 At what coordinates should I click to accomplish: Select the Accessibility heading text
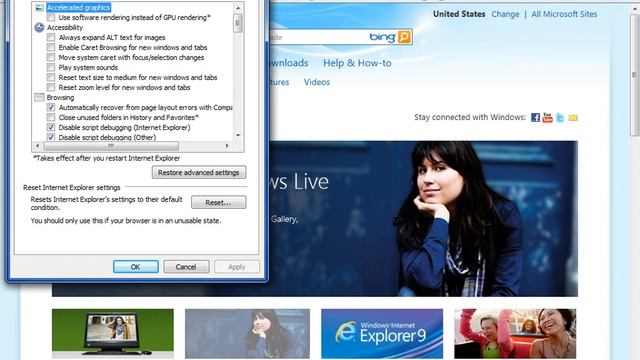coord(64,27)
